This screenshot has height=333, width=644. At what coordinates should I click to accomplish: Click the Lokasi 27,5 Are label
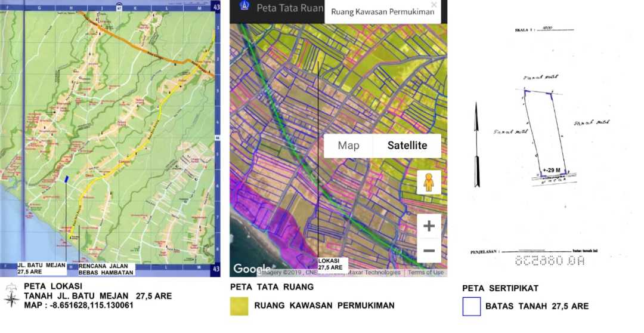pos(331,265)
